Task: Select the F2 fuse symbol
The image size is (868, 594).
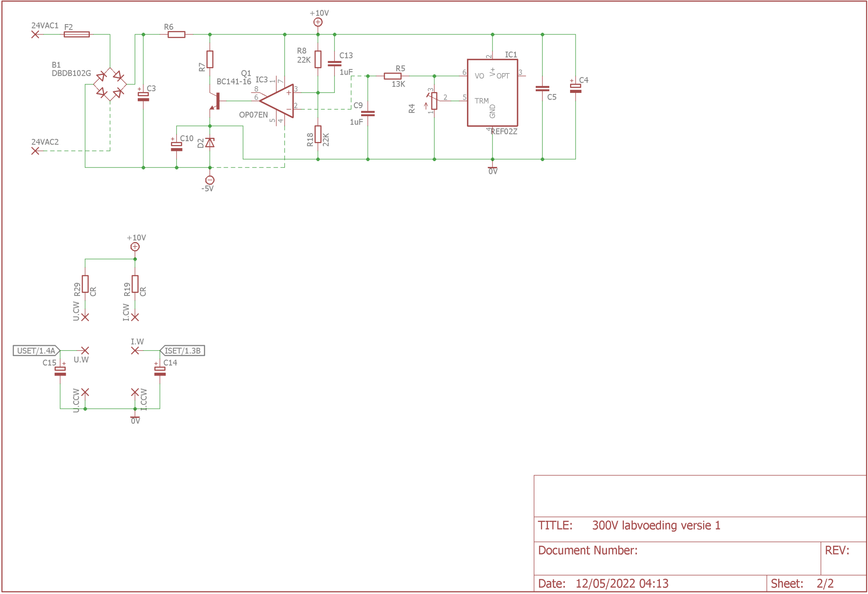Action: [77, 34]
